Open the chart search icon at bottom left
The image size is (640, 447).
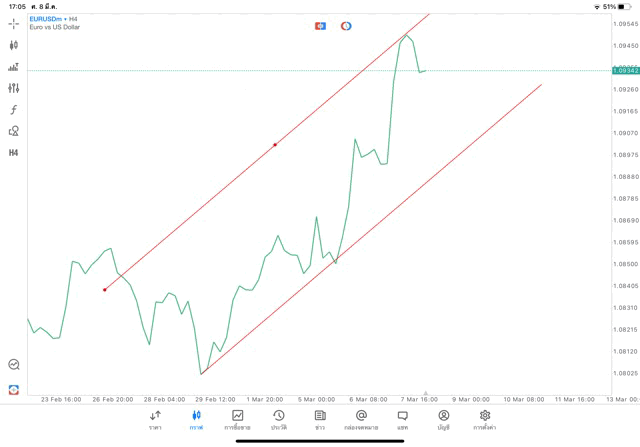point(14,365)
